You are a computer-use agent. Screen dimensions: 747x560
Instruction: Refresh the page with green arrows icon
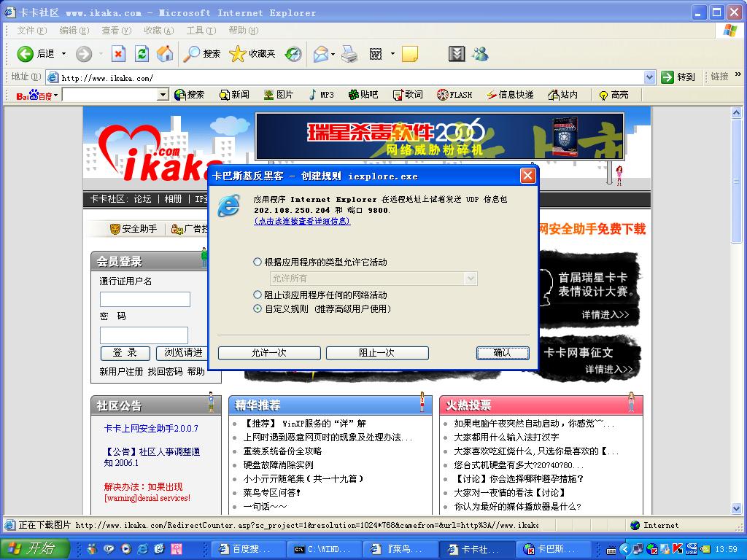tap(142, 54)
